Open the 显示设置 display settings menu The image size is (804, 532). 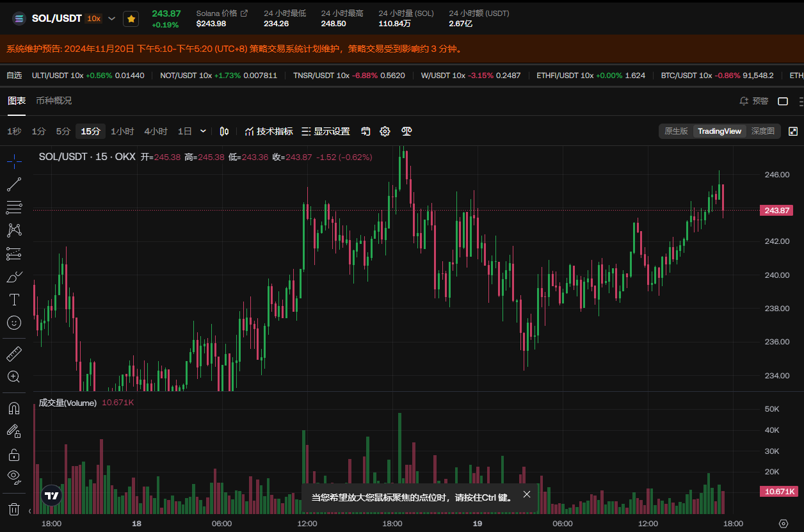[325, 131]
